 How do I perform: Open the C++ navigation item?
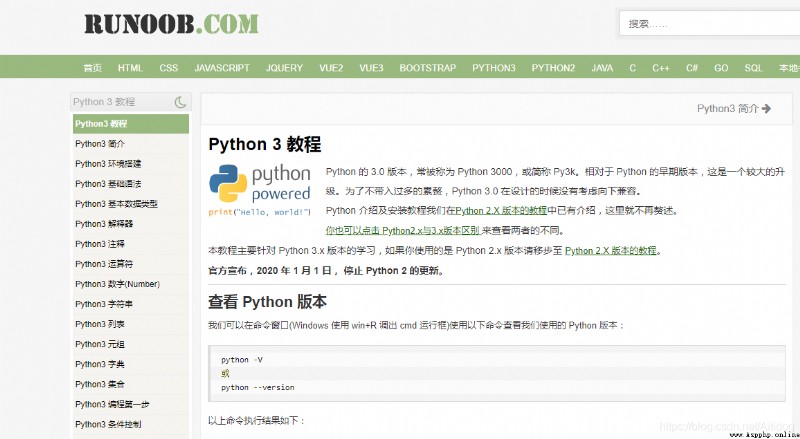[x=661, y=68]
